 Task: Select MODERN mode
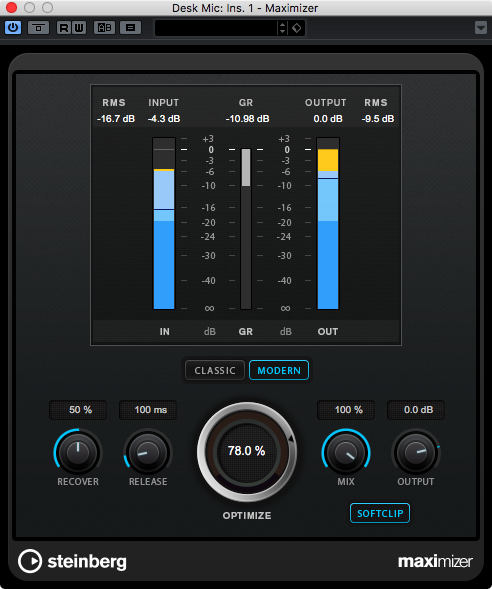click(x=279, y=370)
